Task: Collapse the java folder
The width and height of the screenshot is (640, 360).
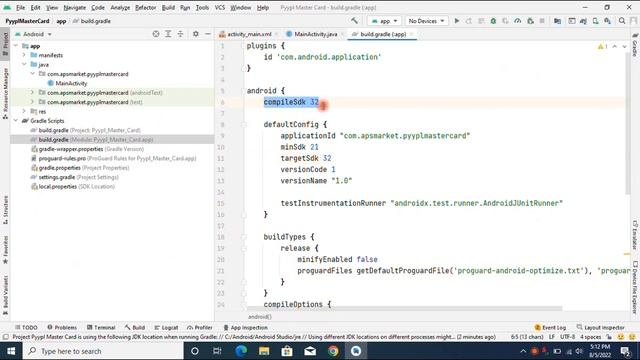Action: 24,64
